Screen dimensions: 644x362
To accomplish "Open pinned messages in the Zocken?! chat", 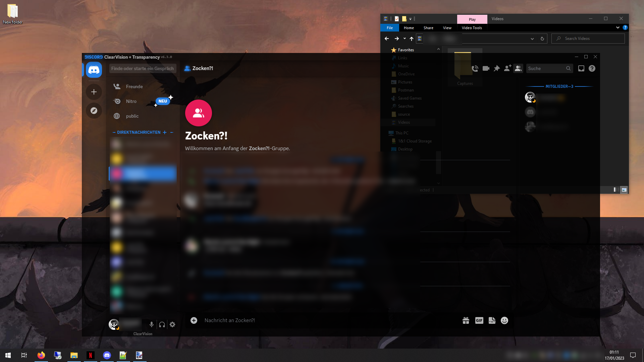I will 497,68.
